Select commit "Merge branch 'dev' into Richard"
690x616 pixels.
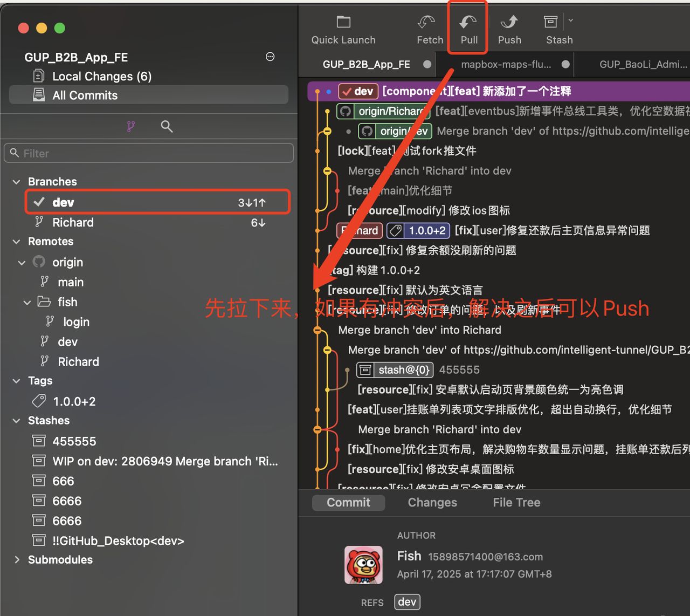pyautogui.click(x=419, y=330)
